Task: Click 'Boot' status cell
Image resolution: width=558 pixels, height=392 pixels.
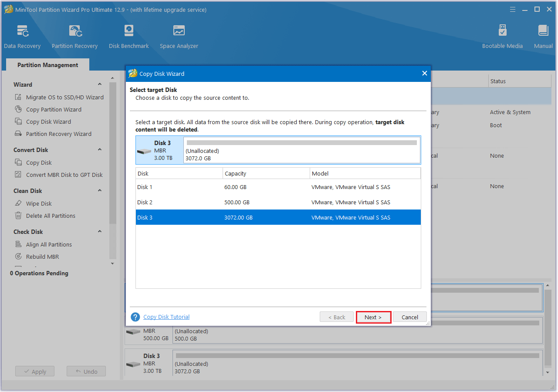Action: tap(496, 125)
